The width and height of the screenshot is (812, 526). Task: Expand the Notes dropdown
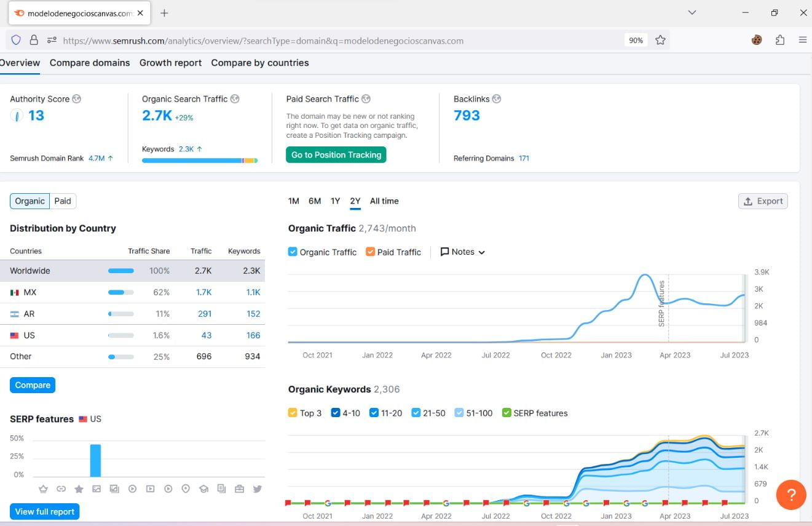coord(463,252)
